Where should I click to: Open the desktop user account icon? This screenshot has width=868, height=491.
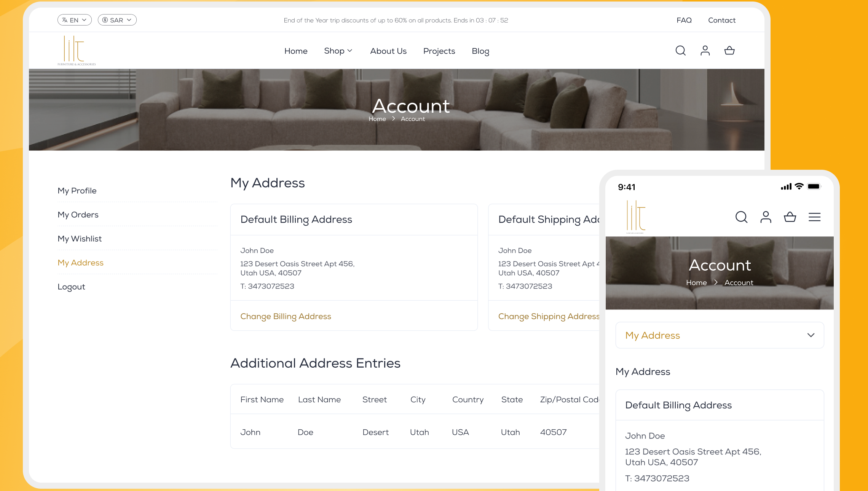[x=705, y=51]
